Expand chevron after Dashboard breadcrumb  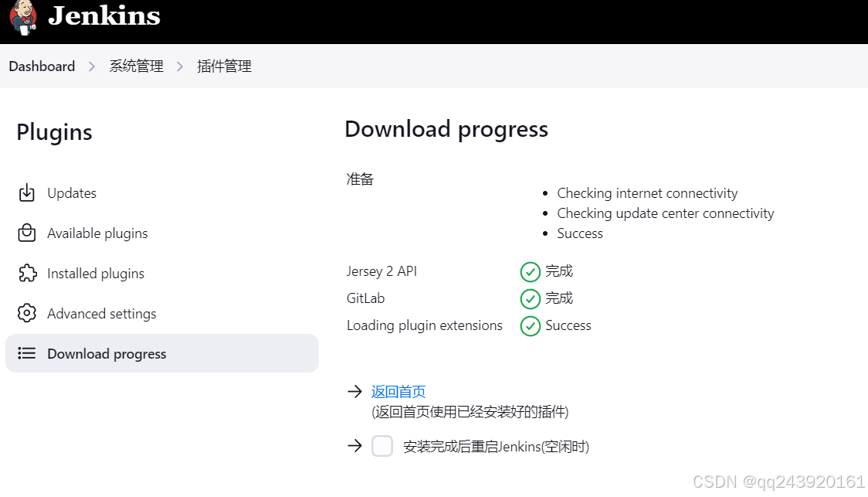click(92, 66)
